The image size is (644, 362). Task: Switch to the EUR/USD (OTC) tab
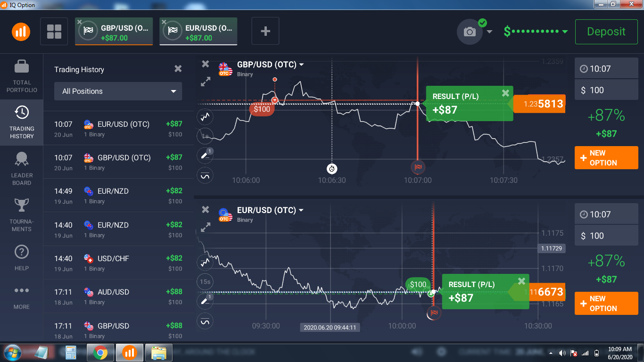pos(198,32)
